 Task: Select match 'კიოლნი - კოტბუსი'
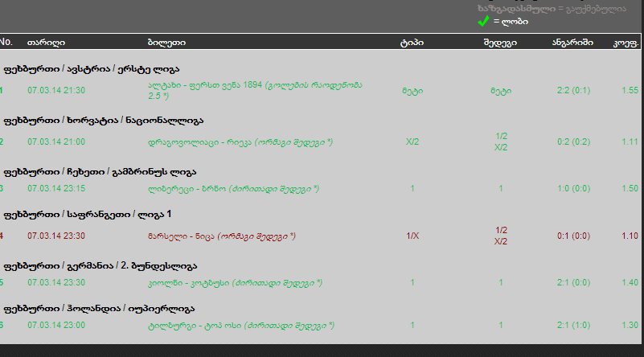(188, 283)
